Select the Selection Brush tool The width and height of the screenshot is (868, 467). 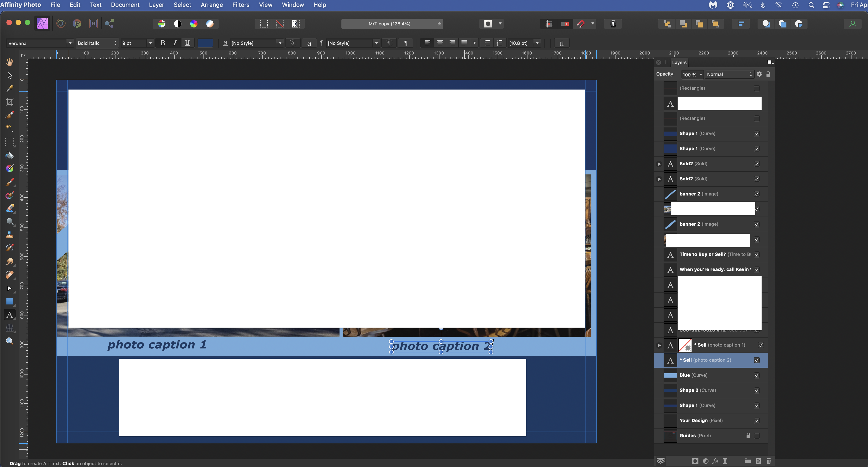pyautogui.click(x=9, y=115)
